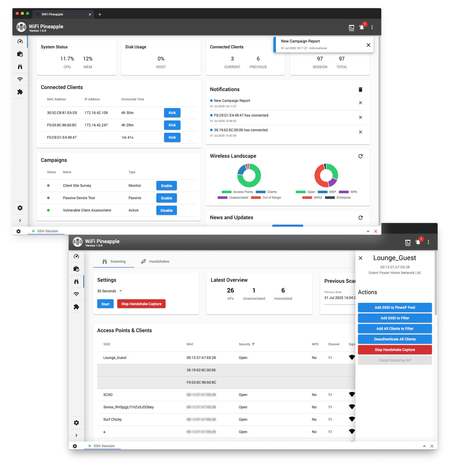This screenshot has height=476, width=450.
Task: Open Dashboard icon in lower window sidebar
Action: click(x=76, y=256)
